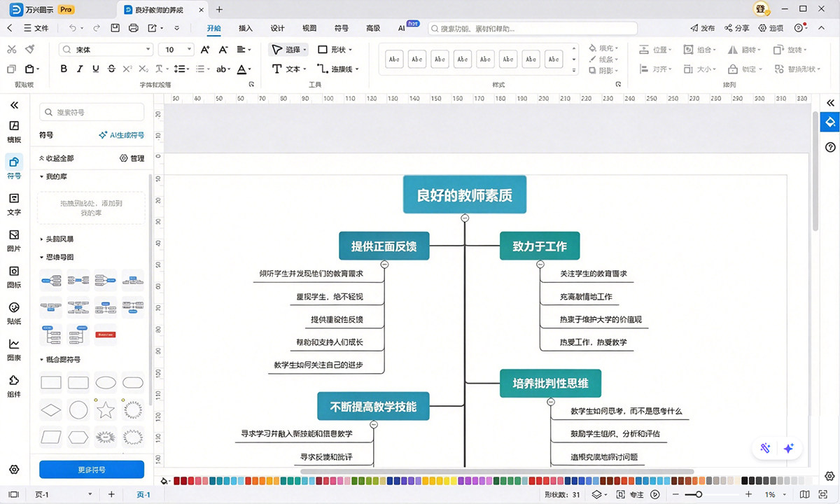Decrease font size with A- icon
This screenshot has height=504, width=840.
pos(223,50)
